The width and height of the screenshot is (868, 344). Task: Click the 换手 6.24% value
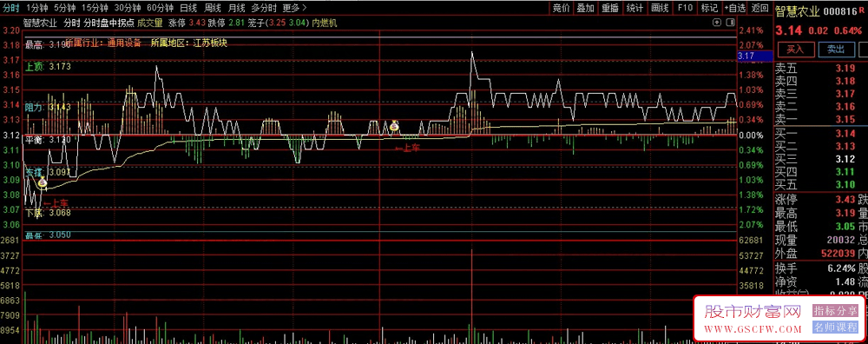(841, 268)
